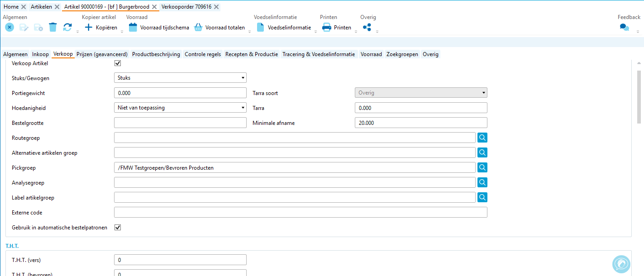Click the search icon next to Analysegroep
Screen dimensions: 644x276
[x=482, y=182]
